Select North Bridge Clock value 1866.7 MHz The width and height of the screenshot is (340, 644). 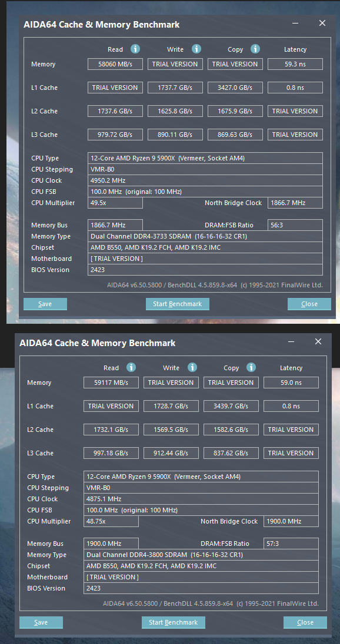(295, 203)
